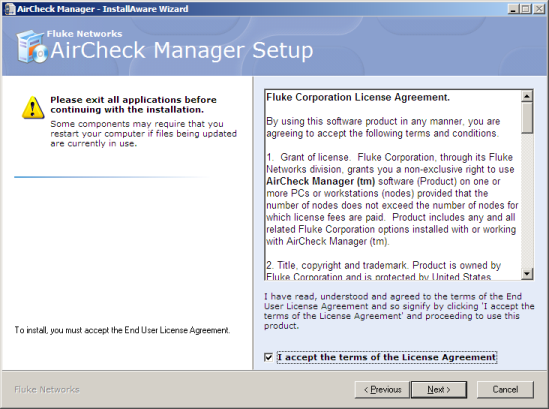Cancel the AirCheck Manager installation
Screen dimensions: 549x409
(505, 389)
